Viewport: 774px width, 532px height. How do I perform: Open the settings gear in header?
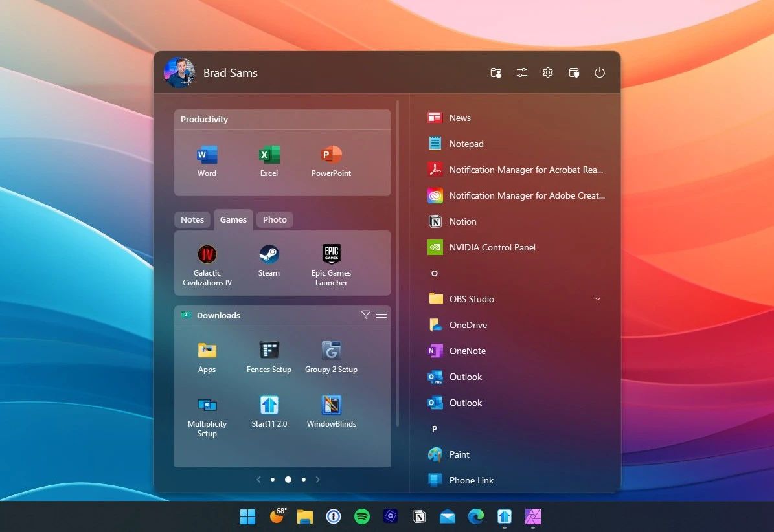tap(548, 72)
